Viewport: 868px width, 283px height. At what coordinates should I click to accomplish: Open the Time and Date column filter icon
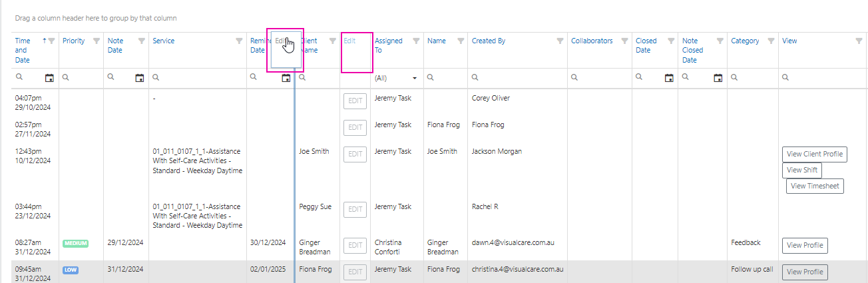pos(52,41)
